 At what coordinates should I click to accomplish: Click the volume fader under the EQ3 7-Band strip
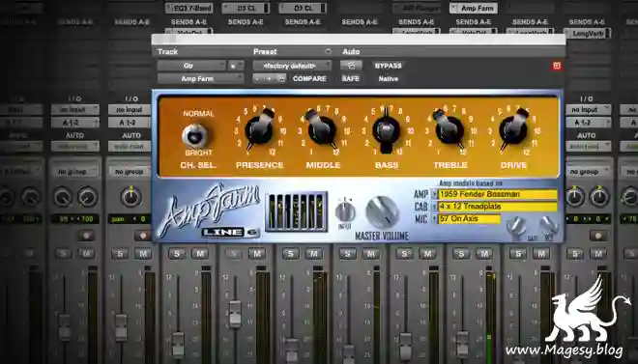[178, 345]
